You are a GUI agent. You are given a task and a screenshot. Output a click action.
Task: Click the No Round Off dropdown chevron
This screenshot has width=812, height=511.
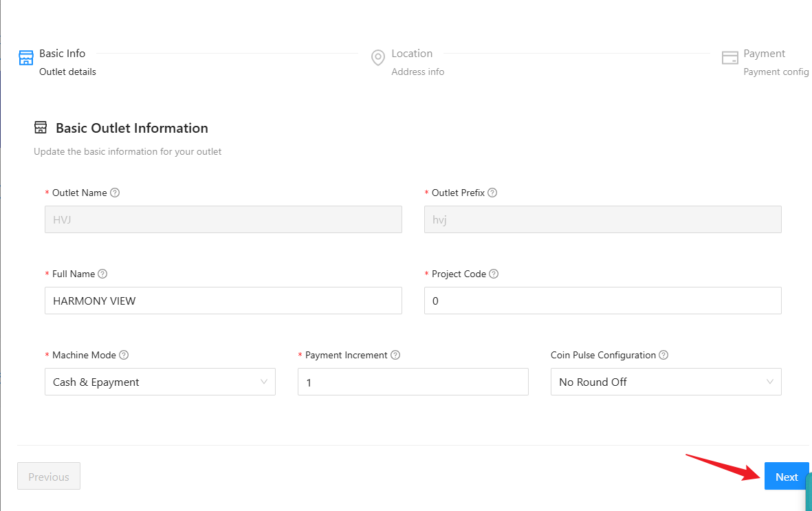pos(769,382)
